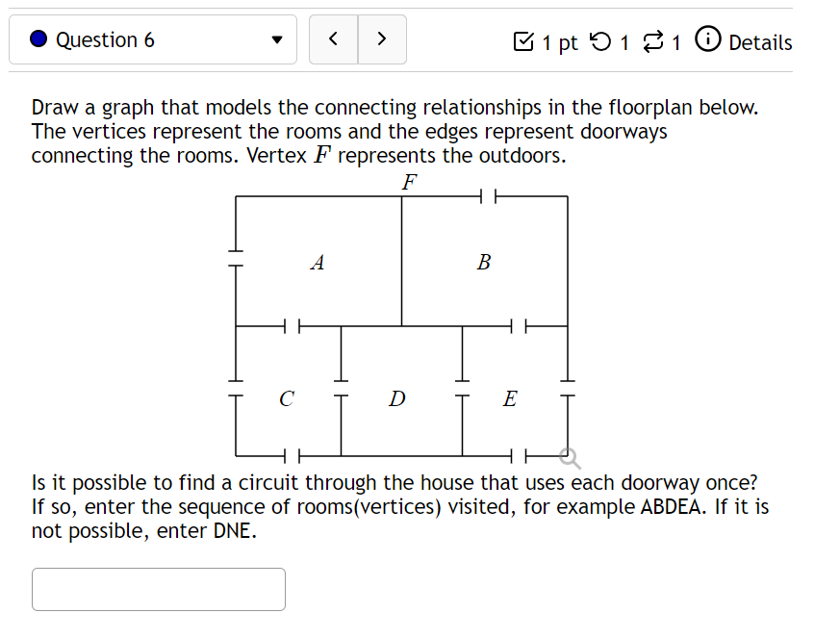840x638 pixels.
Task: Click the re-attempt arrows icon showing 1
Action: click(654, 42)
